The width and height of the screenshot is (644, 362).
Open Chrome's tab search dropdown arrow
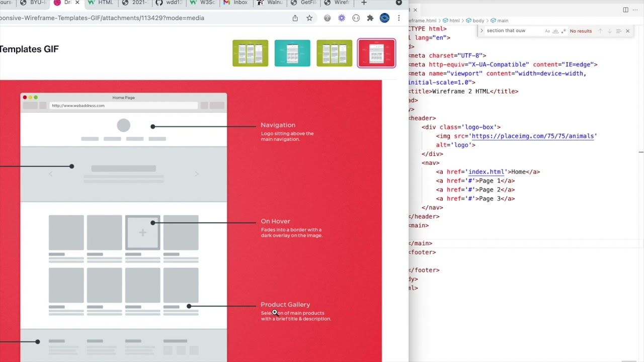pos(399,3)
